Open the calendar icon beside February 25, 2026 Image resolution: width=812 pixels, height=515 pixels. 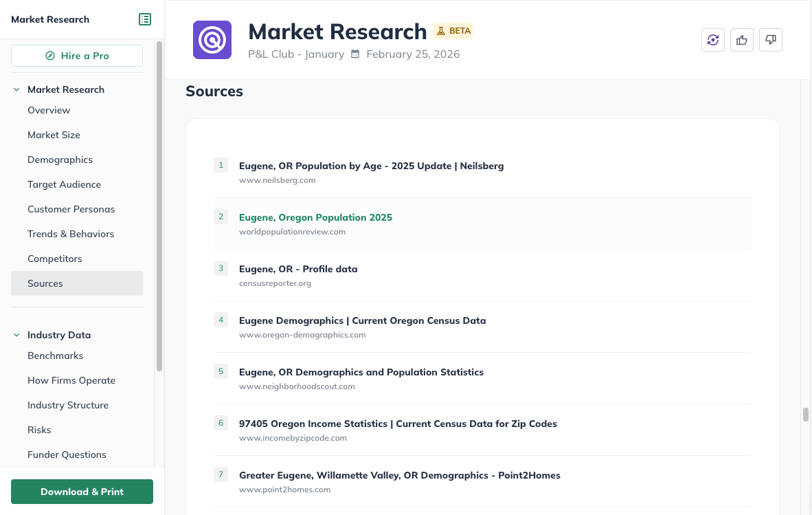tap(354, 54)
